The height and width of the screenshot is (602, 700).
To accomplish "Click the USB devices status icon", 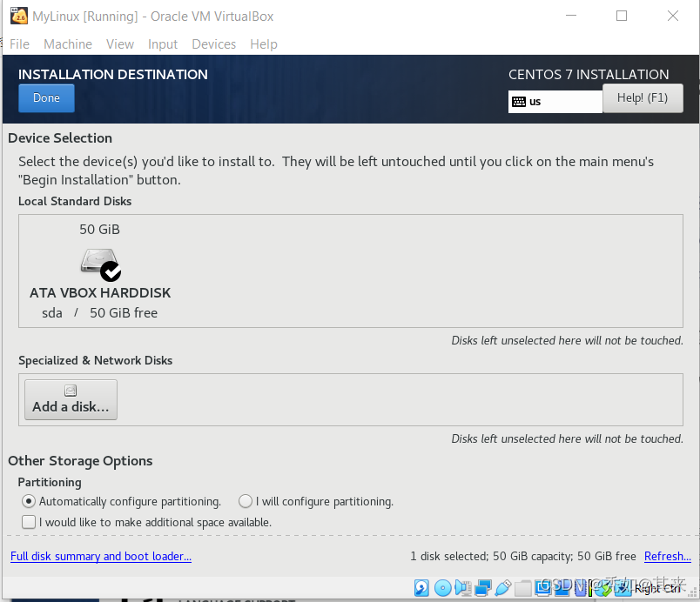I will tap(502, 588).
